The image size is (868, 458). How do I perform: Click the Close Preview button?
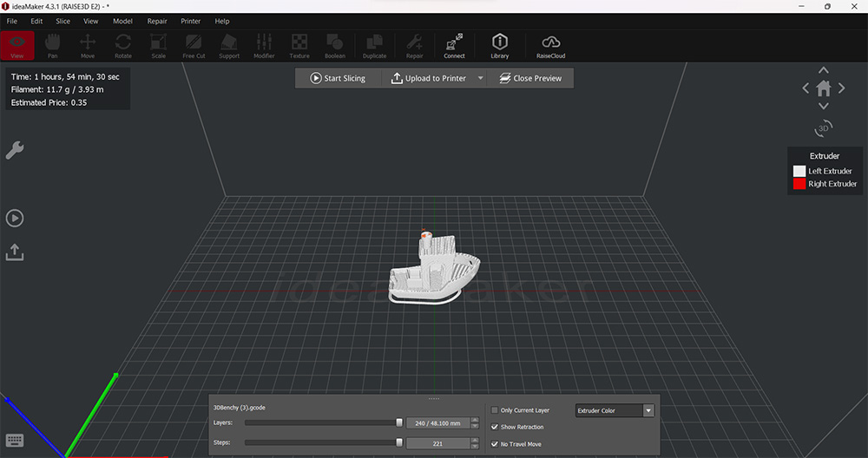(x=529, y=78)
